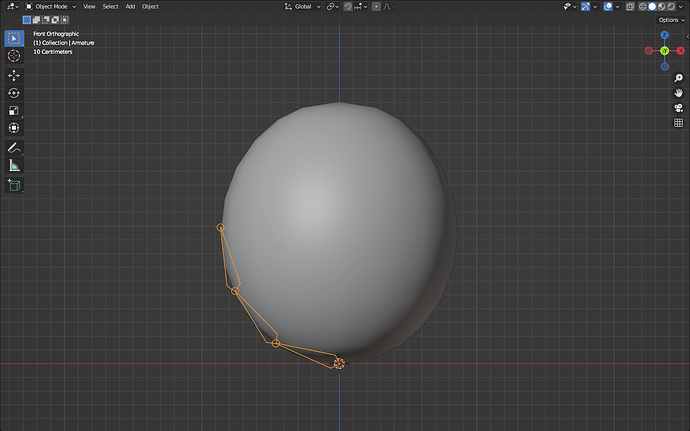The width and height of the screenshot is (690, 431).
Task: Click the red X axis gizmo circle
Action: point(681,51)
